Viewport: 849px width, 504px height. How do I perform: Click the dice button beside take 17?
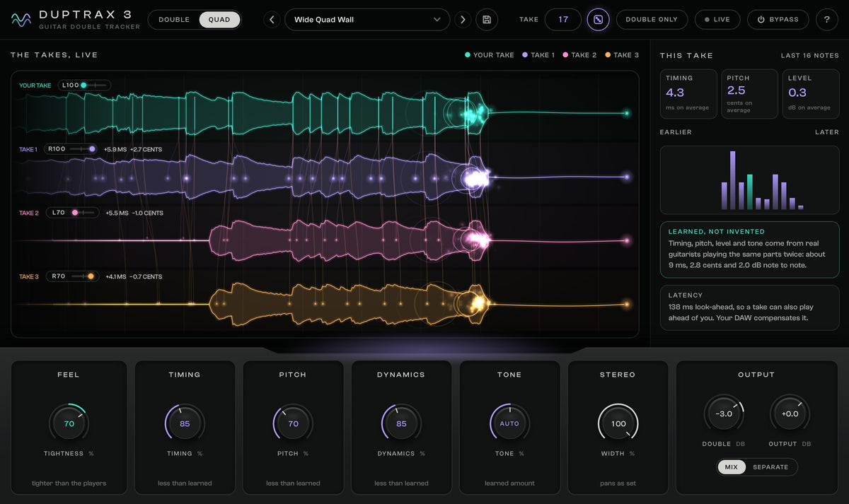point(599,20)
